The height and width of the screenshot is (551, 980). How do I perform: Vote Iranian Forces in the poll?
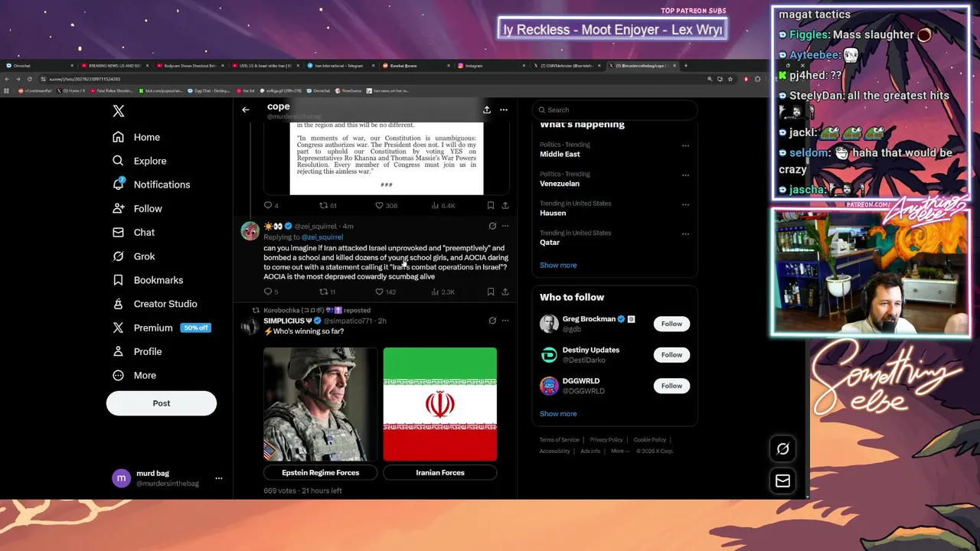[440, 472]
